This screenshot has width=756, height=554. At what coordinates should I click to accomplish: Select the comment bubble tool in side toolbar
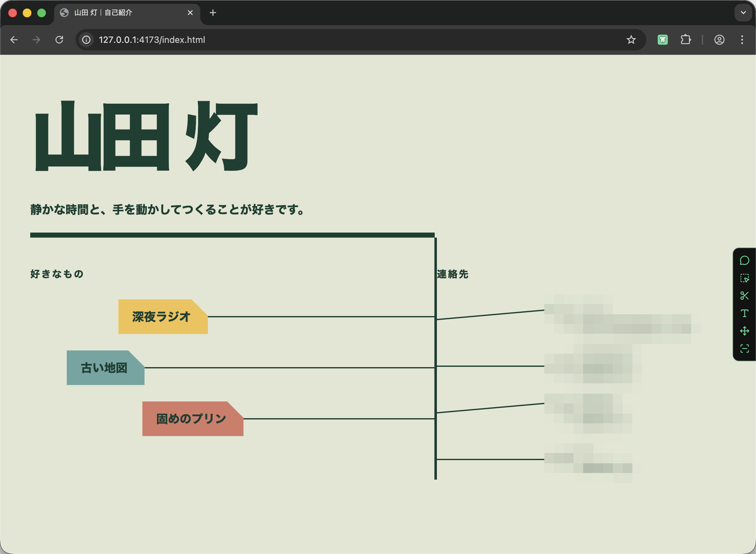pyautogui.click(x=745, y=260)
